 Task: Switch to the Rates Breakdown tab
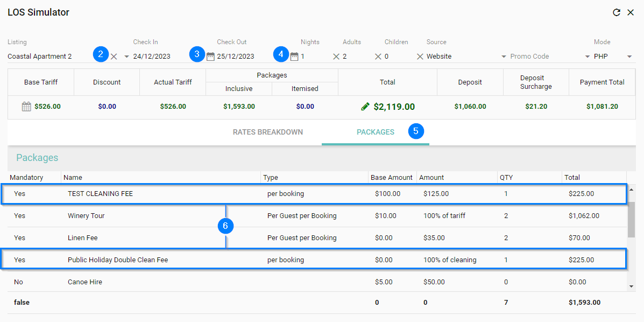(268, 132)
